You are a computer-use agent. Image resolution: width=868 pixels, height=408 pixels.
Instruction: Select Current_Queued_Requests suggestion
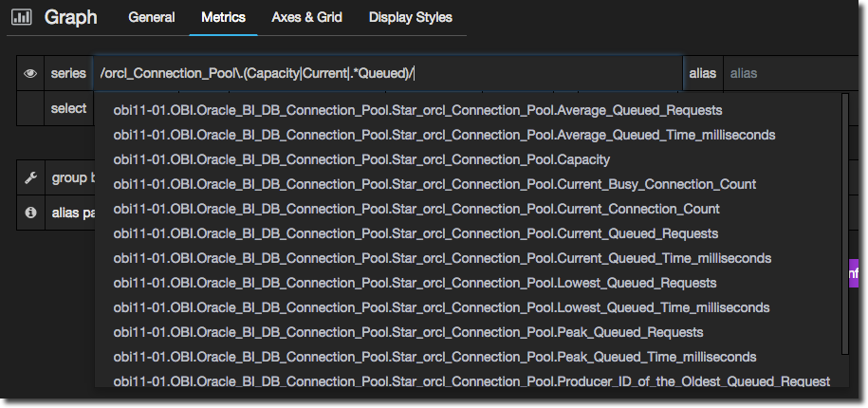tap(416, 233)
